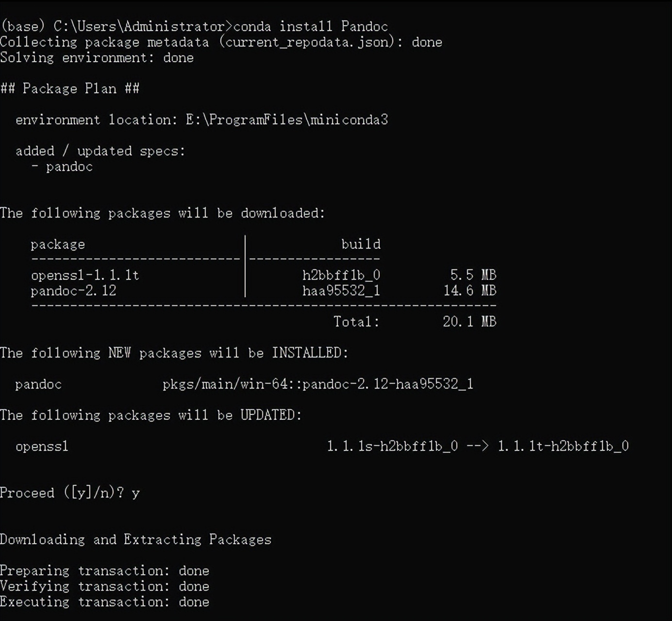672x621 pixels.
Task: Click the '14.6 MB' size value
Action: (470, 291)
